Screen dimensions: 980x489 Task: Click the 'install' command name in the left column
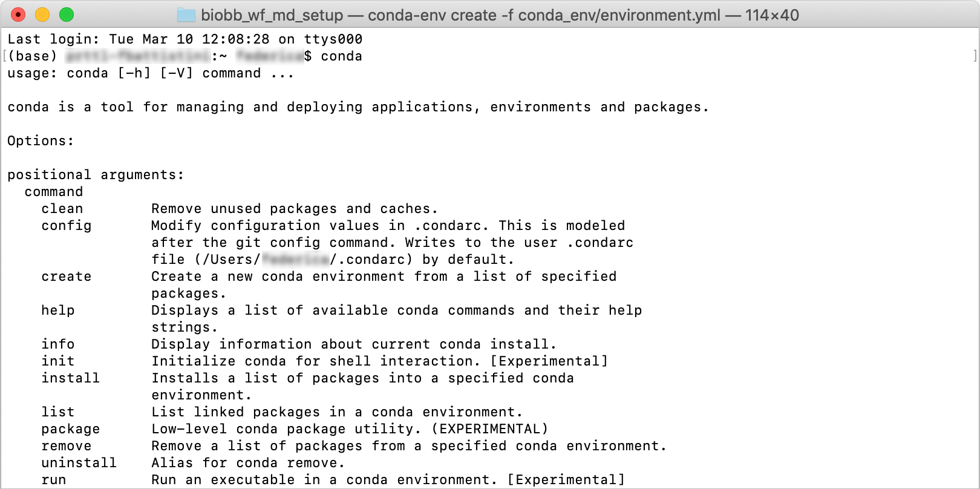click(x=71, y=378)
